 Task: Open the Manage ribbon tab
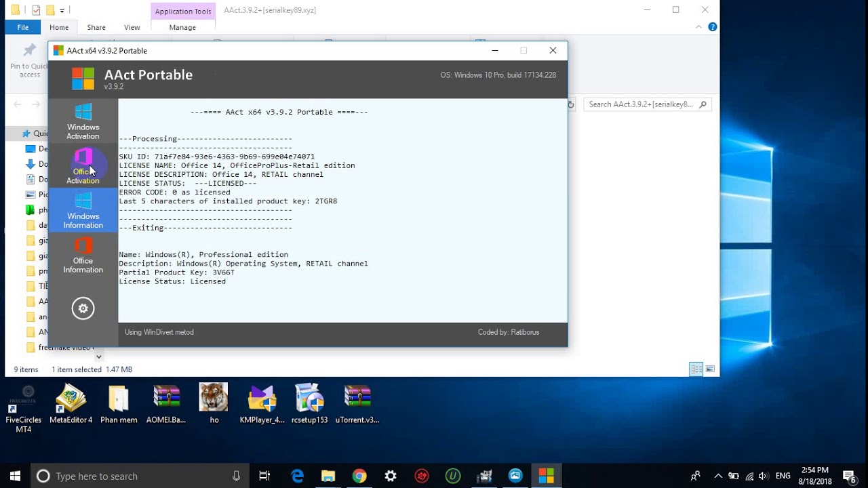[x=182, y=27]
